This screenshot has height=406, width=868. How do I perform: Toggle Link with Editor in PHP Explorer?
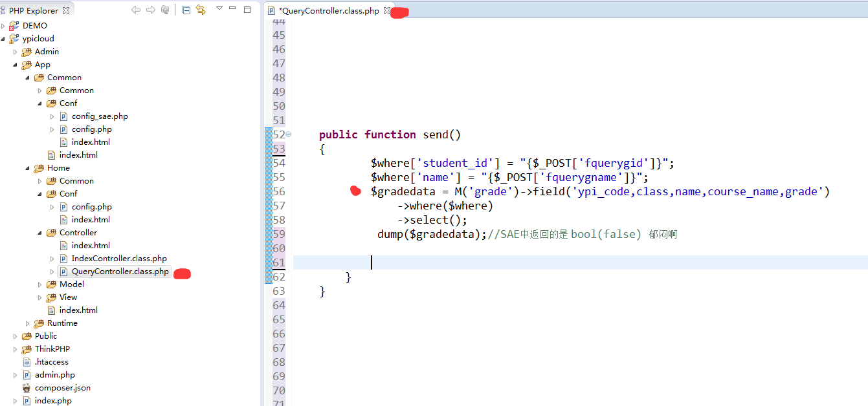(201, 10)
